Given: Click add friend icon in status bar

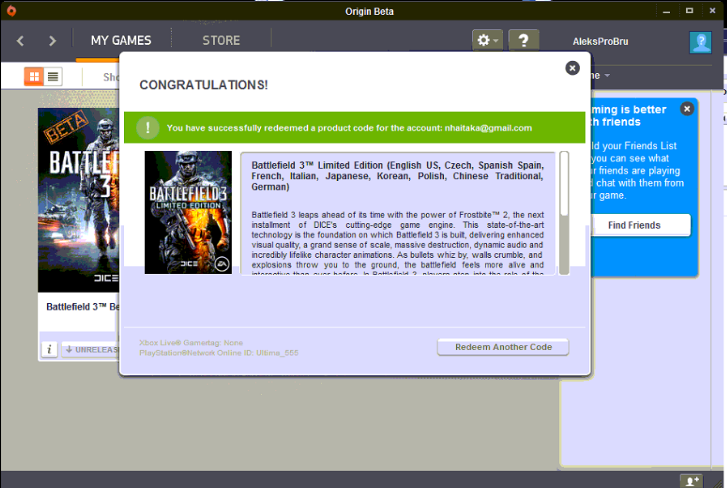Looking at the screenshot, I should pyautogui.click(x=691, y=481).
